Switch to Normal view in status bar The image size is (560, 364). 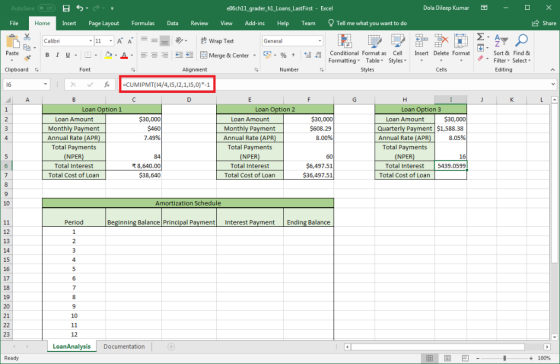point(430,358)
